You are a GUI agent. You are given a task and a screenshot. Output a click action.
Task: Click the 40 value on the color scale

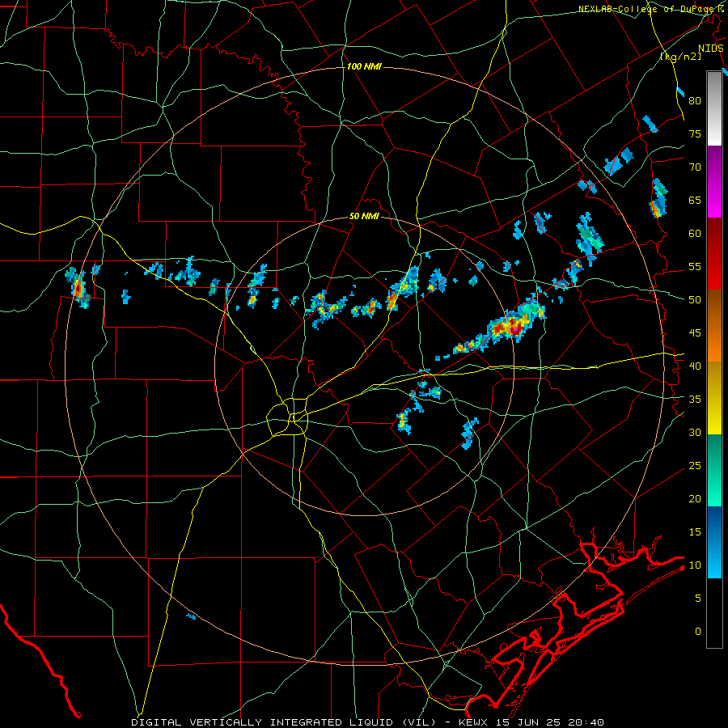point(695,366)
